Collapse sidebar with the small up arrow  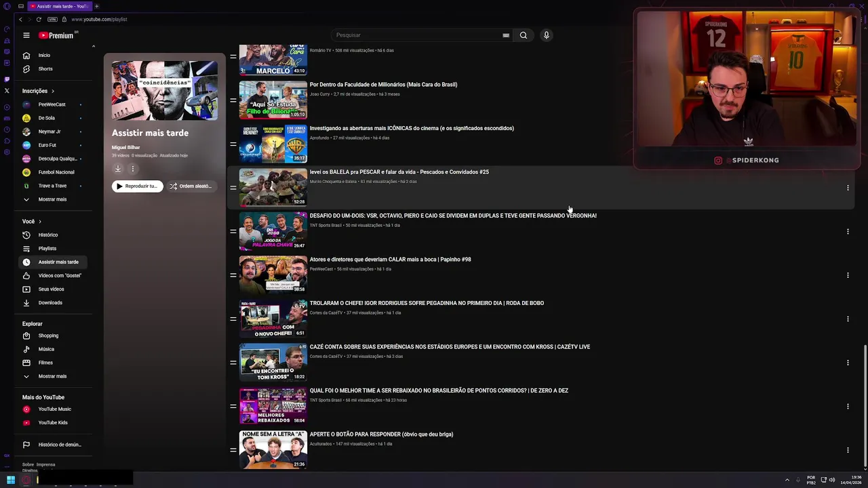(x=94, y=47)
